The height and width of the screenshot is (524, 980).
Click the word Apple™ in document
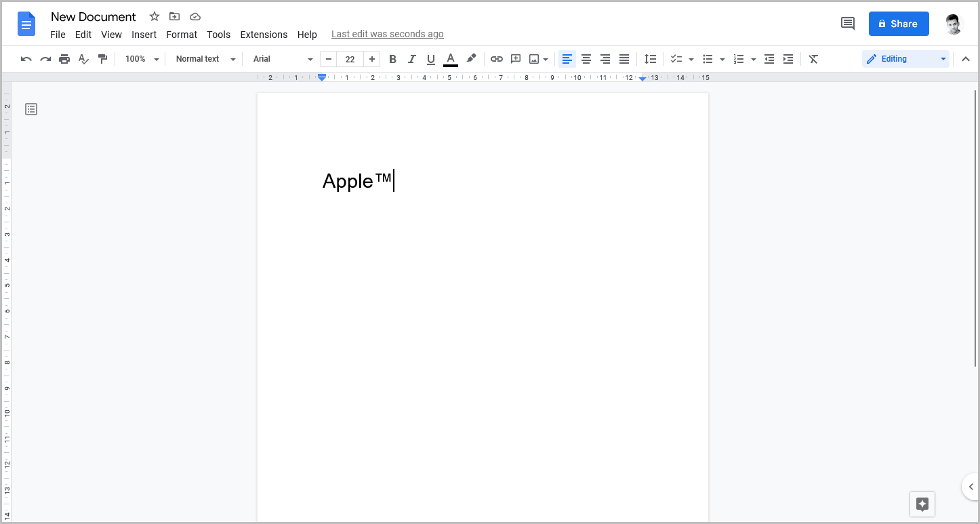click(357, 181)
